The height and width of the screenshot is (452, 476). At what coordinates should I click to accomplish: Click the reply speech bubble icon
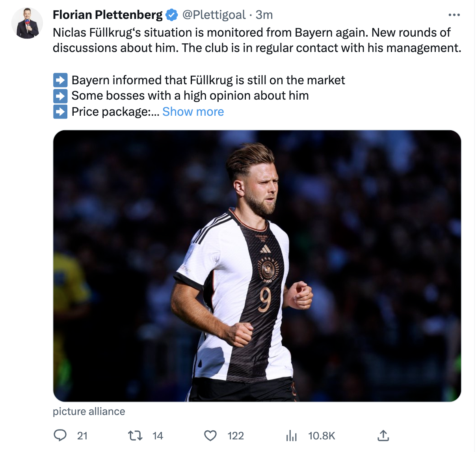coord(60,435)
